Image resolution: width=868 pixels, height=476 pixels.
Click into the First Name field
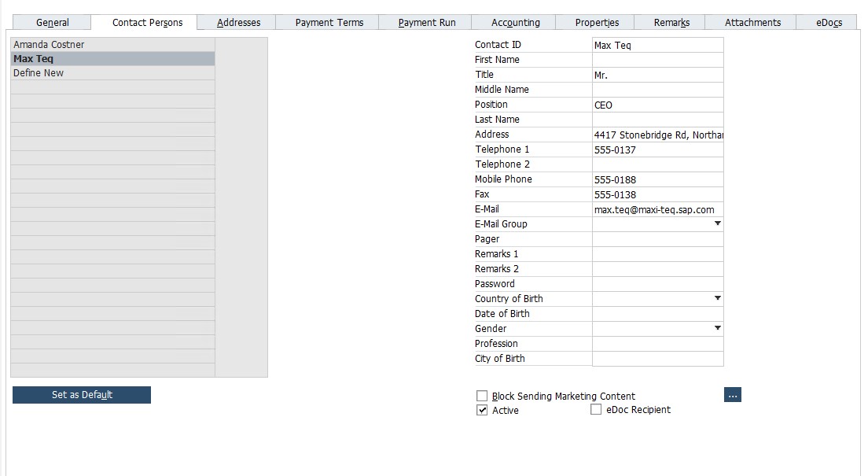pyautogui.click(x=657, y=60)
